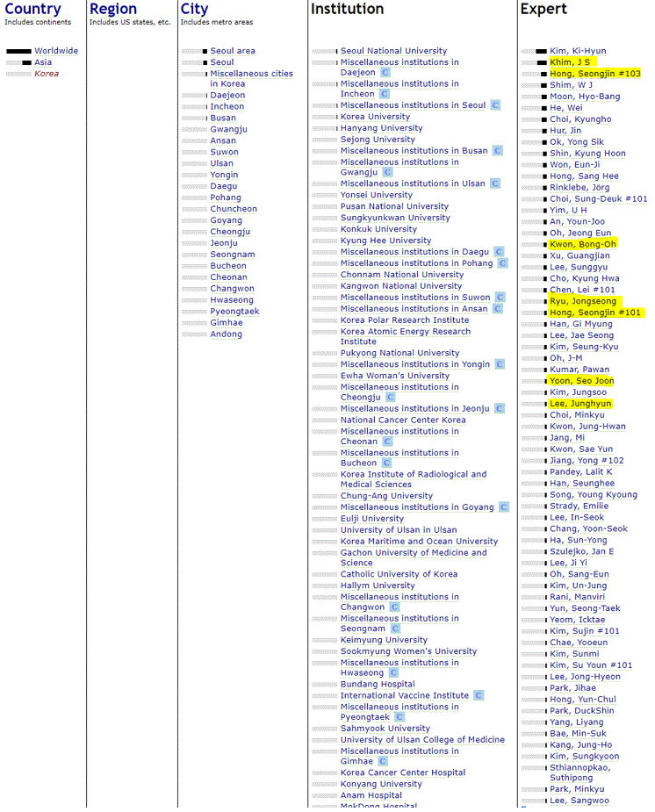
Task: Open expert Hong, Seongjin #103
Action: pos(595,74)
